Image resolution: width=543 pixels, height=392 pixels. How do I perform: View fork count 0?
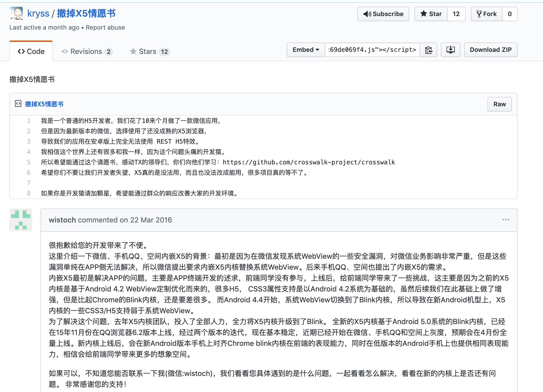[x=510, y=14]
